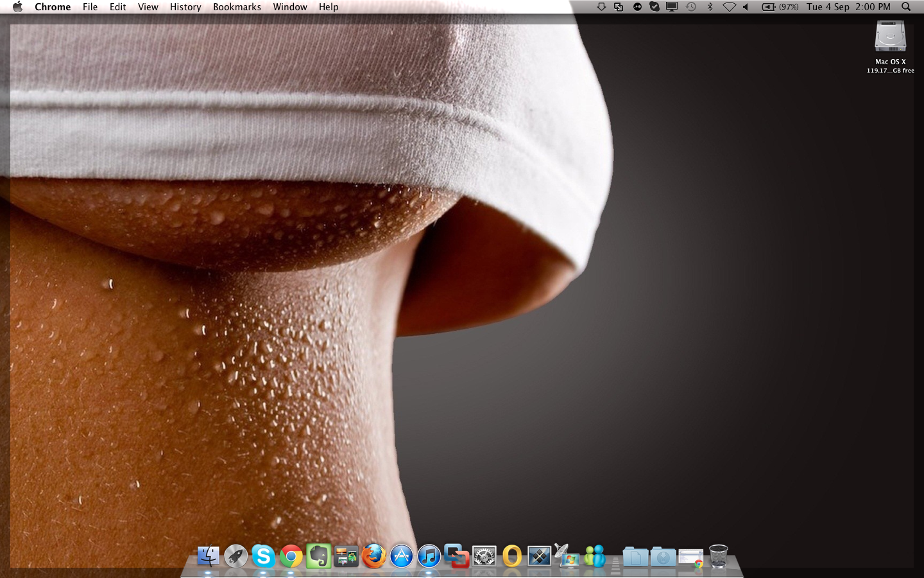
Task: Open the Help menu
Action: coord(329,6)
